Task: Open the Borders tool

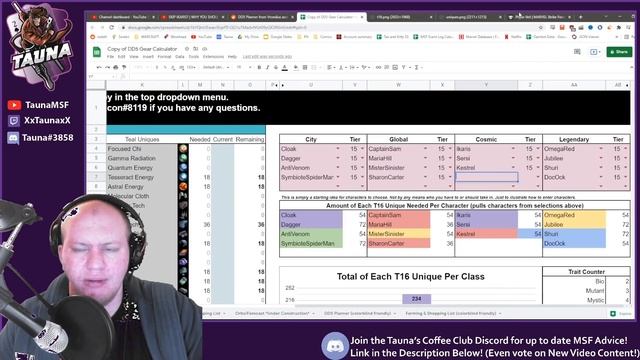Action: click(304, 67)
